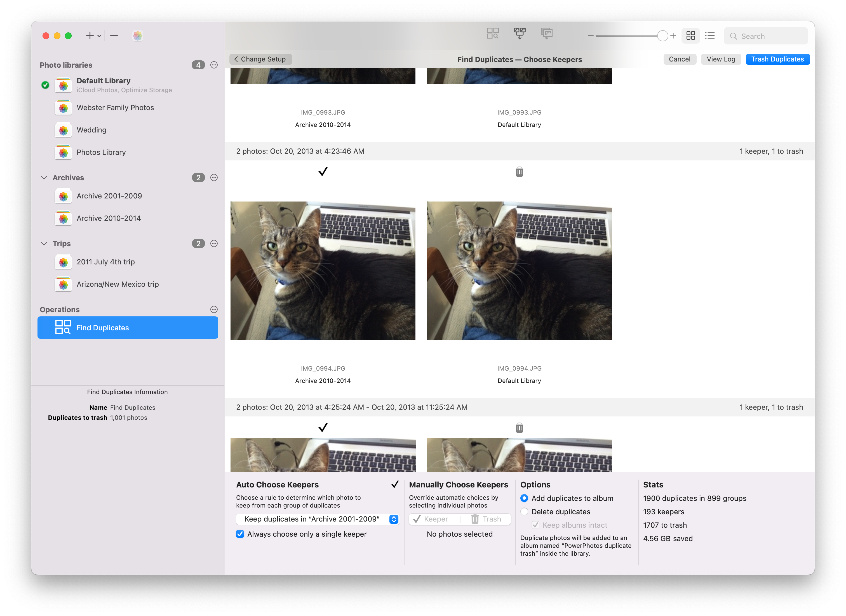Select Archive 2010-2014 in sidebar
Viewport: 846px width, 616px height.
coord(109,219)
